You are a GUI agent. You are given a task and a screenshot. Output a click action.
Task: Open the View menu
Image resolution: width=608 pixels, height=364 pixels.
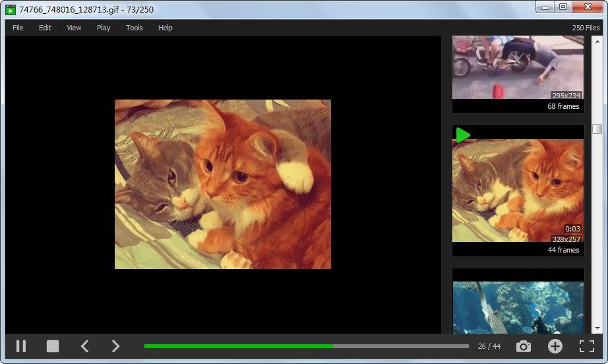[74, 28]
